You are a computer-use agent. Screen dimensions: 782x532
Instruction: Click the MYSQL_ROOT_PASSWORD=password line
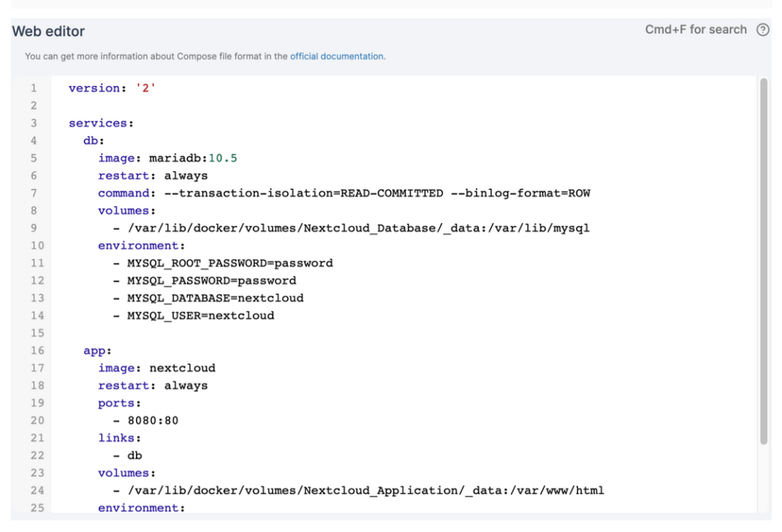click(x=223, y=263)
